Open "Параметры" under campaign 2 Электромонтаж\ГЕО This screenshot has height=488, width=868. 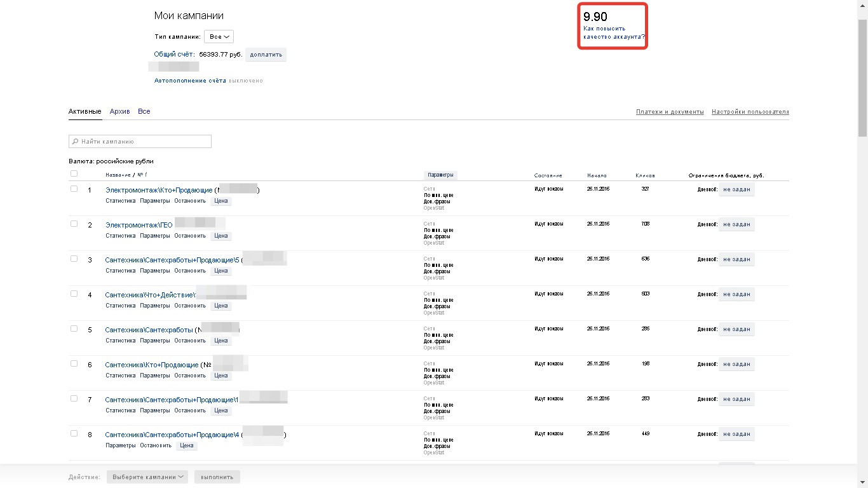tap(155, 236)
